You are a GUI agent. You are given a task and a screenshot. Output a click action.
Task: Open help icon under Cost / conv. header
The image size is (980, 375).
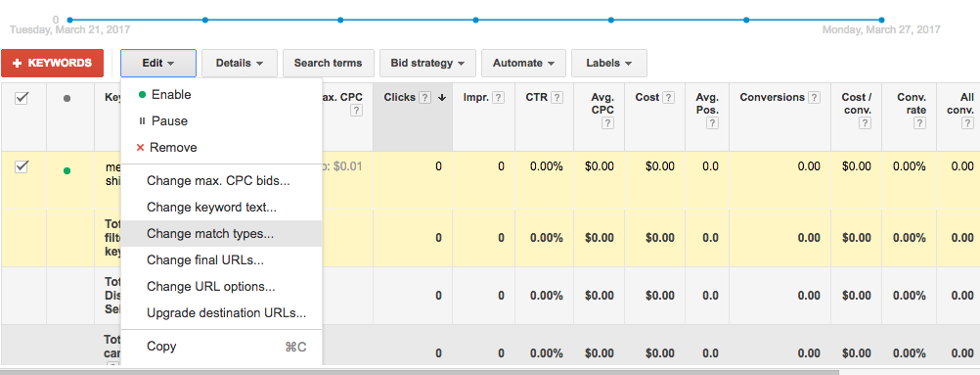click(x=865, y=123)
